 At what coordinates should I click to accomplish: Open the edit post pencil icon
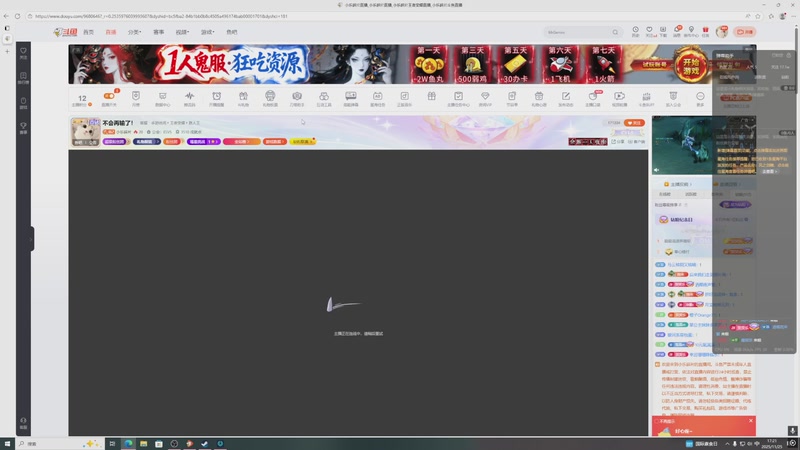566,98
